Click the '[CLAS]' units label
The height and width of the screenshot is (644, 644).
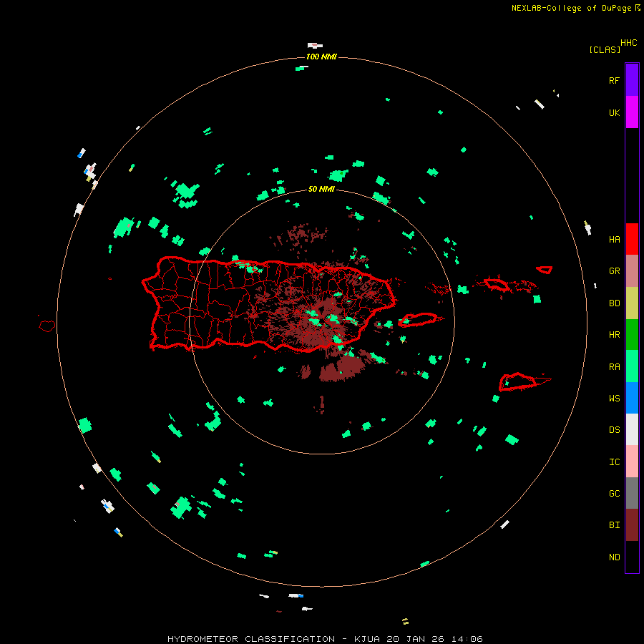tap(605, 50)
